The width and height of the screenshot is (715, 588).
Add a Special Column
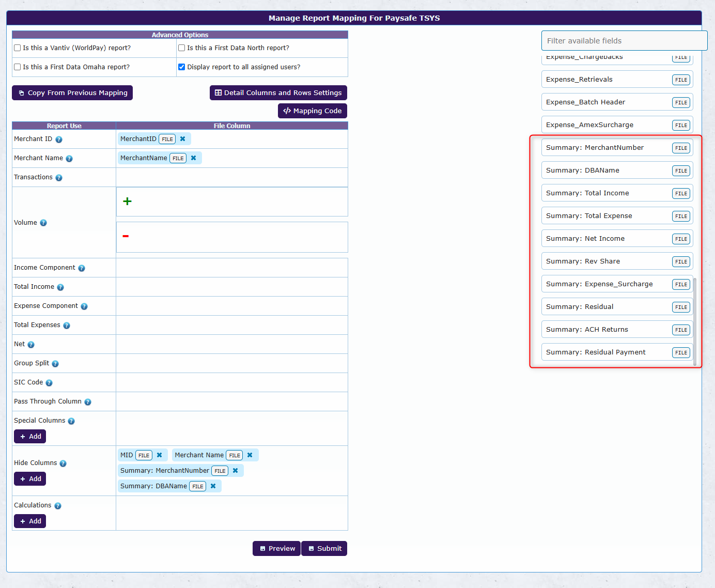click(x=30, y=437)
